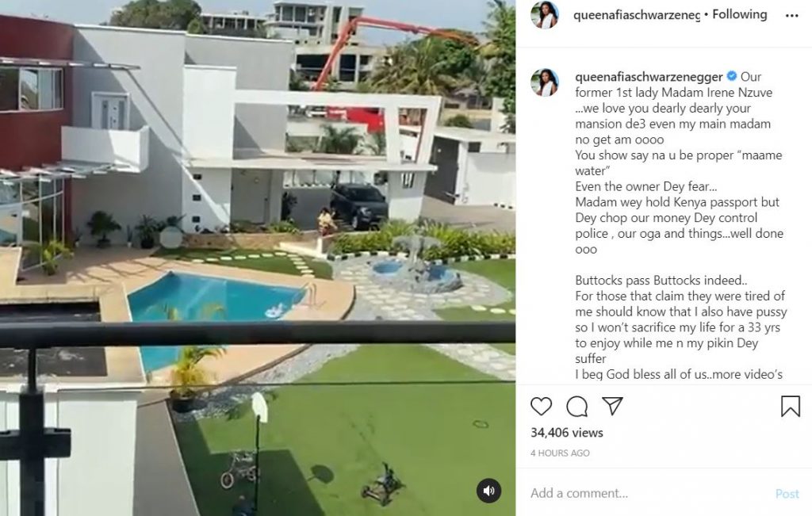Viewport: 812px width, 516px height.
Task: Click the Following button in header
Action: pyautogui.click(x=740, y=14)
